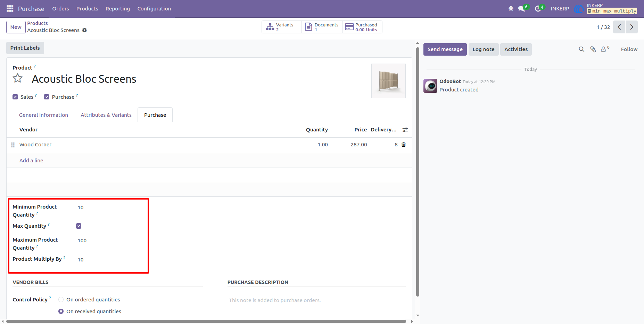Go to the previous product record
Viewport: 644px width, 324px height.
pyautogui.click(x=619, y=27)
